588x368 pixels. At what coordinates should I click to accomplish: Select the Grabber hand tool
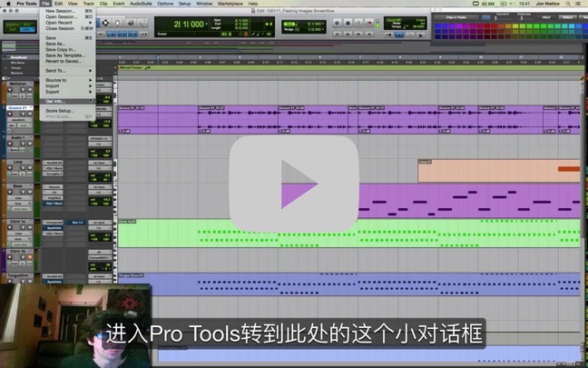pyautogui.click(x=117, y=23)
